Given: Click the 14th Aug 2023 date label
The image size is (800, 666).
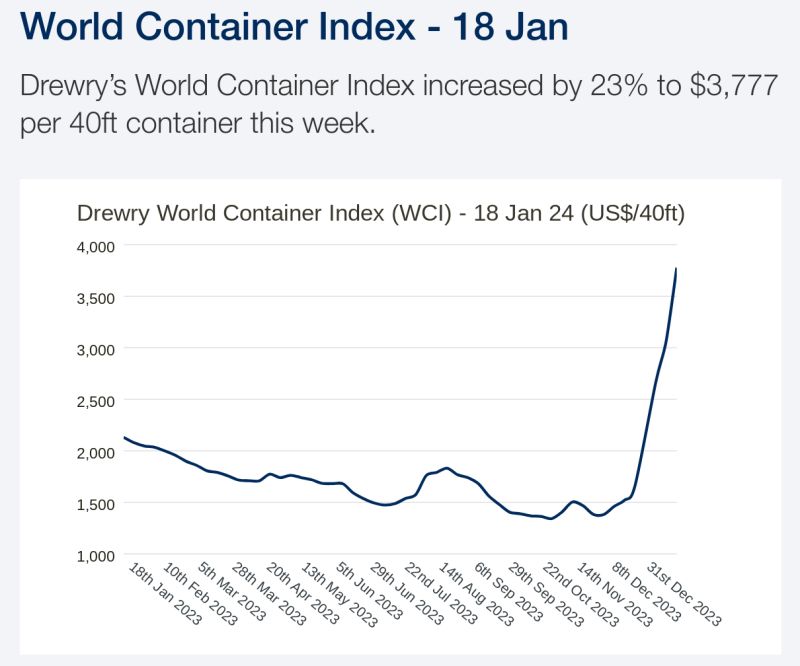Looking at the screenshot, I should (x=479, y=594).
